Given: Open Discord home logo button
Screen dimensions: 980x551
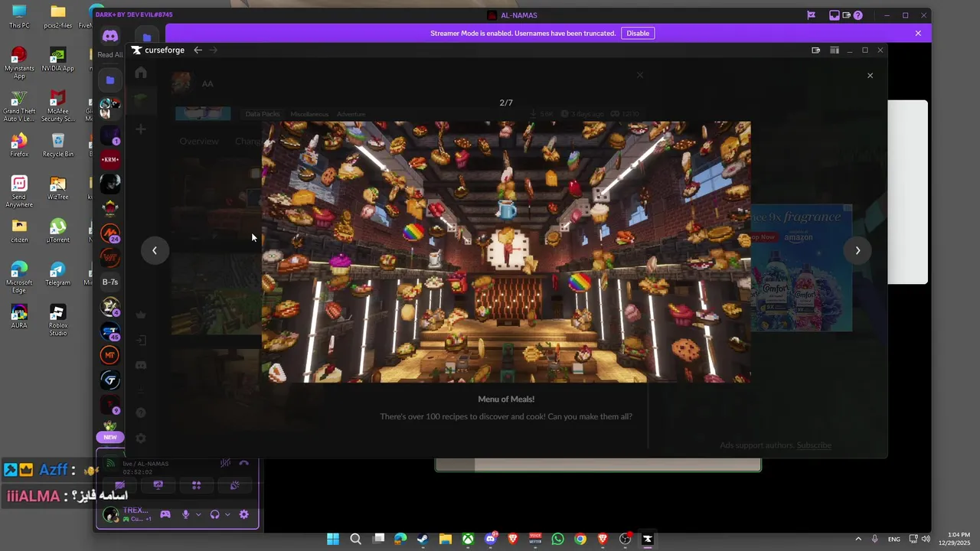Looking at the screenshot, I should (x=110, y=36).
